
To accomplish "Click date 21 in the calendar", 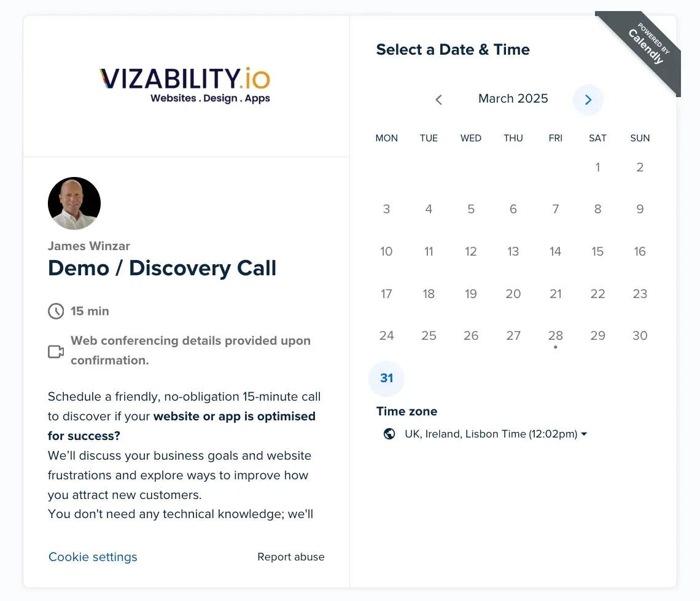I will click(x=555, y=294).
